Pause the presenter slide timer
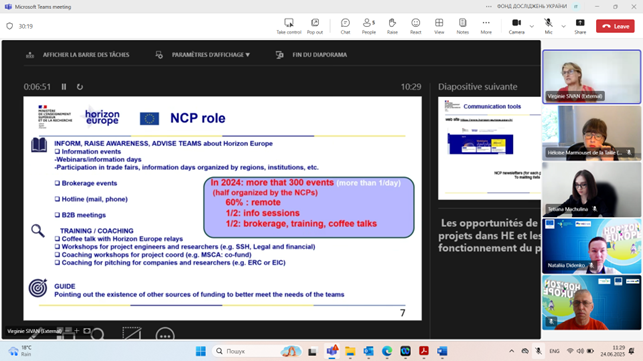Viewport: 643px width, 361px height. (64, 87)
